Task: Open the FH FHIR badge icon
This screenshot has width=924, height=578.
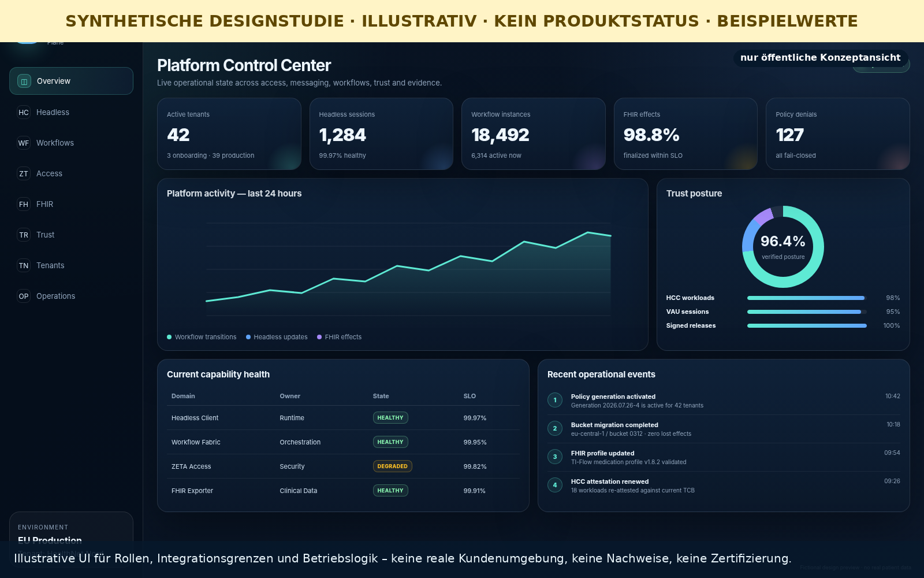Action: 24,204
